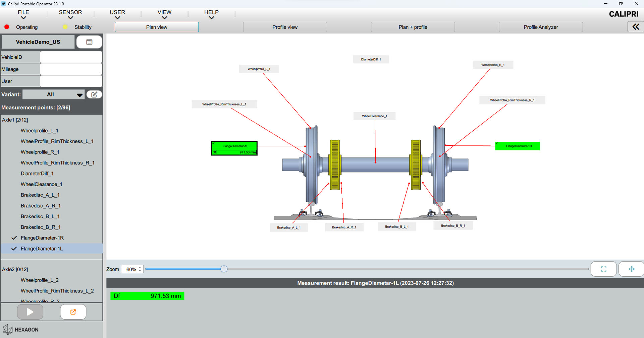Open the Variant dropdown showing All
Screen dimensions: 644x338
(x=53, y=94)
